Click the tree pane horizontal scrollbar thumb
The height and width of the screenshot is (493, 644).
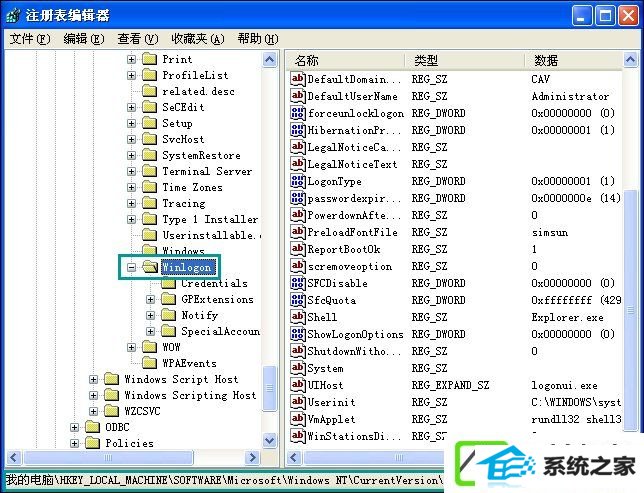pos(108,457)
